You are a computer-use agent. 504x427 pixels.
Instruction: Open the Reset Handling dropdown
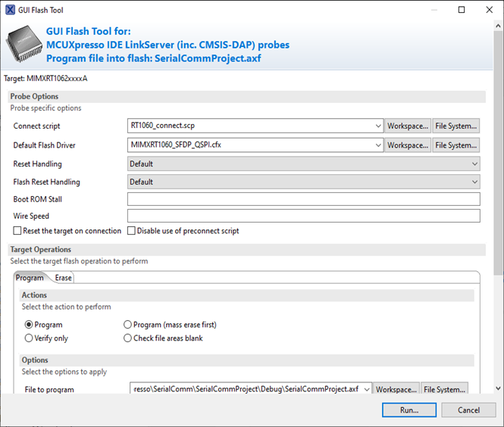(x=474, y=164)
